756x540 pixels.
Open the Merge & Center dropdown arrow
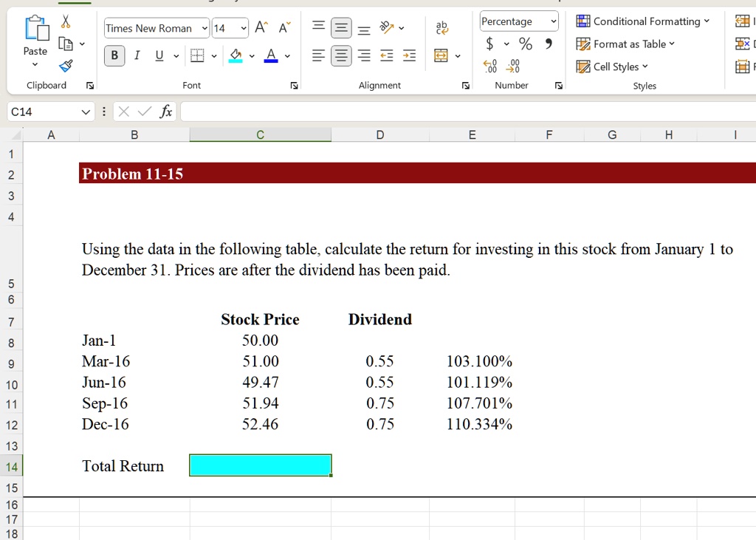pos(458,56)
